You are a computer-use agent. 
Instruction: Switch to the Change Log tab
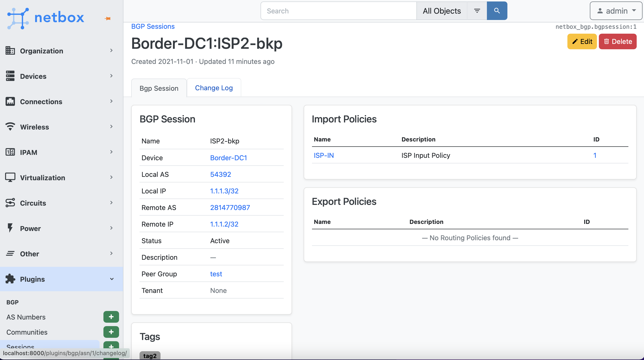pos(214,87)
